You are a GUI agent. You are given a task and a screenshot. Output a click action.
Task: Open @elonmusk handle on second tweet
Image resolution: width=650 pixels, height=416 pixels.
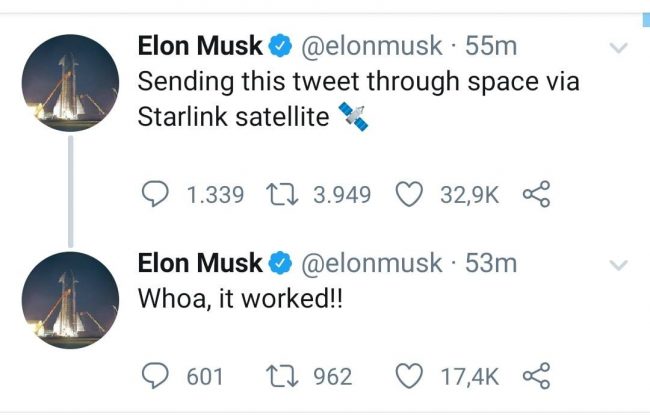click(x=370, y=264)
